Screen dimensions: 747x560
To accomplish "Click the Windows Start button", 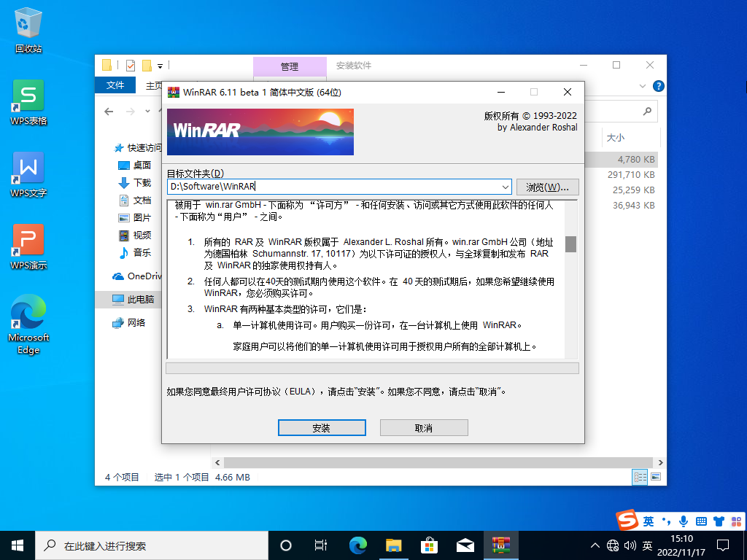I will pyautogui.click(x=18, y=545).
